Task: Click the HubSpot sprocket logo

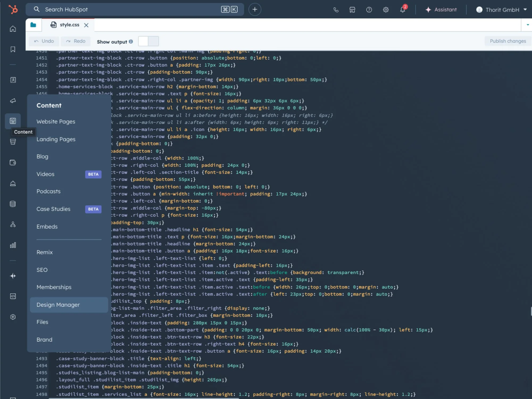Action: (13, 10)
